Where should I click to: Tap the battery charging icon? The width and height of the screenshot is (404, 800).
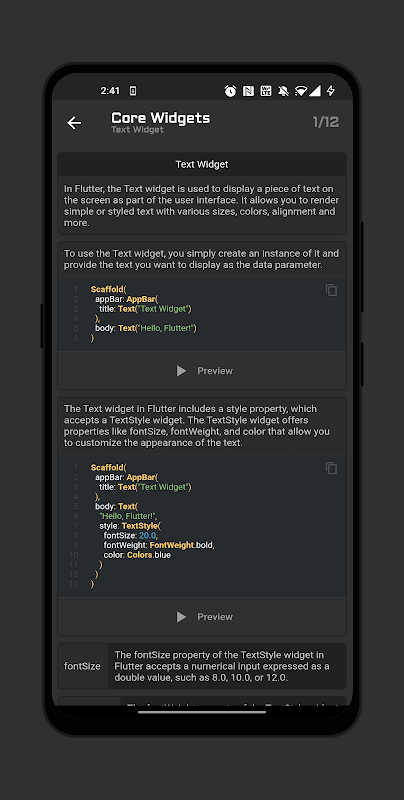[331, 91]
